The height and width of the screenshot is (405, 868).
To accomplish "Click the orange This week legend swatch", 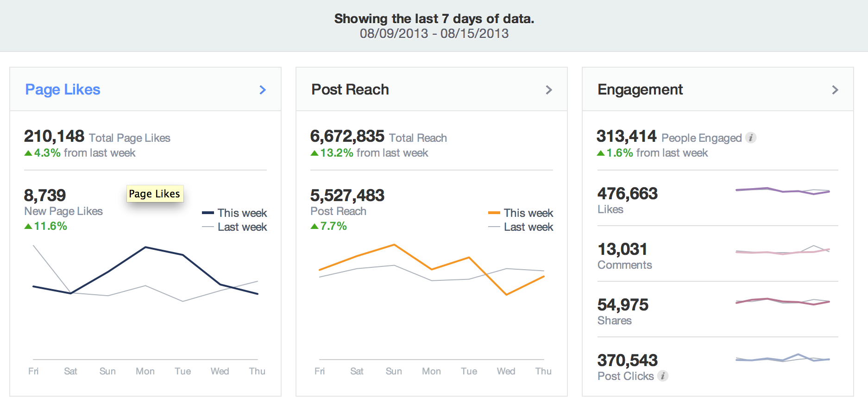I will coord(494,213).
